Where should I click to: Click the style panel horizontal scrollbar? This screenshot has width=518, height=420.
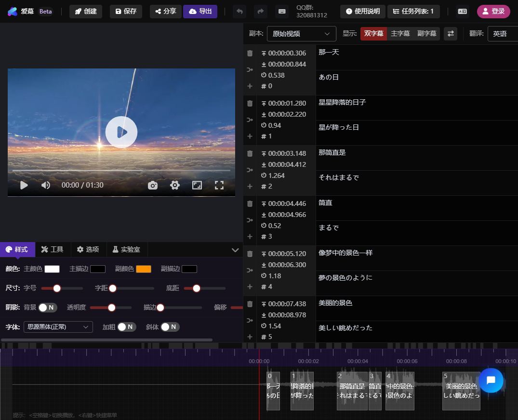pos(106,340)
